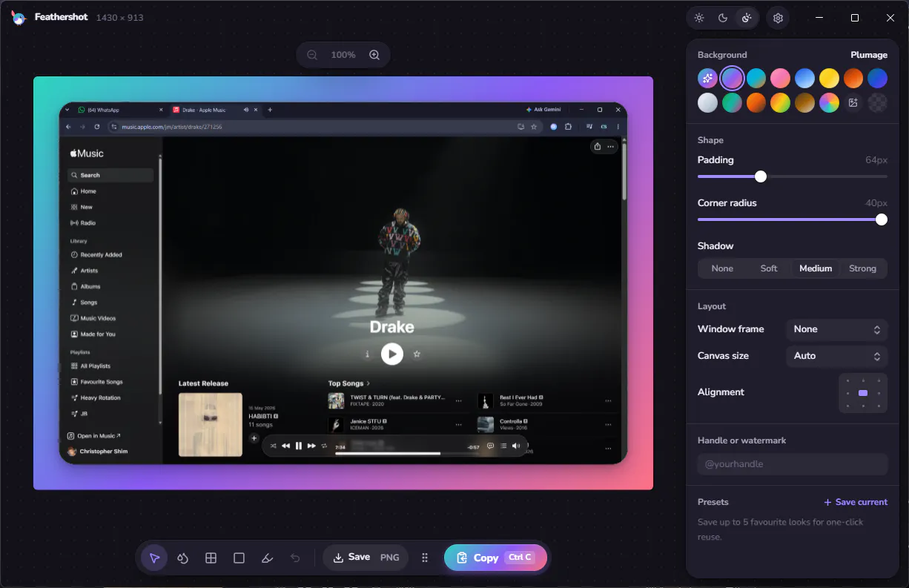Choose the blur droplets tool
This screenshot has height=588, width=909.
pos(182,558)
